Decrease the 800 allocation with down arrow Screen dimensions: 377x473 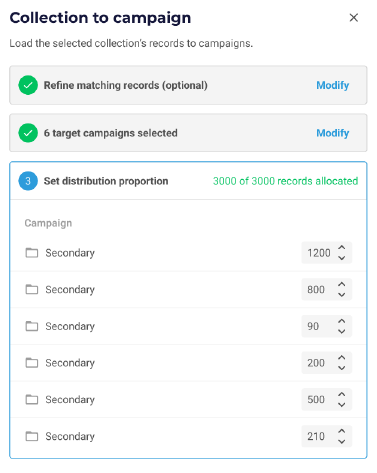pos(341,295)
